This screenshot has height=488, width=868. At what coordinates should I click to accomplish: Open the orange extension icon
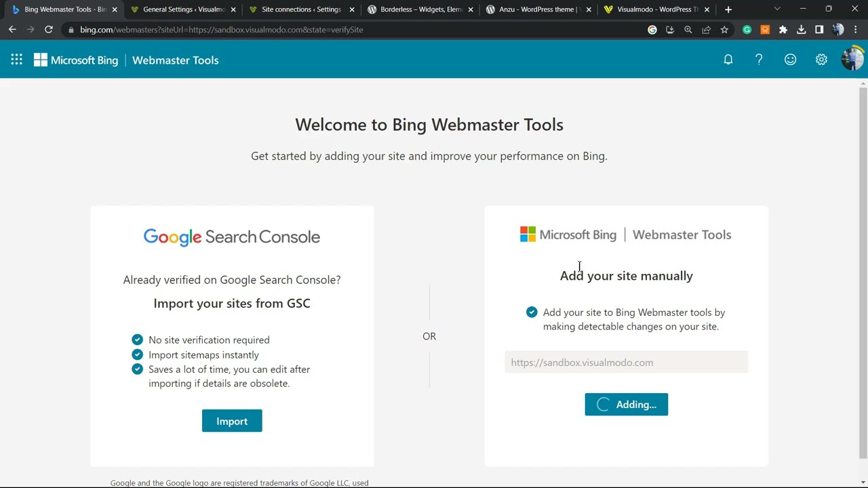click(765, 30)
